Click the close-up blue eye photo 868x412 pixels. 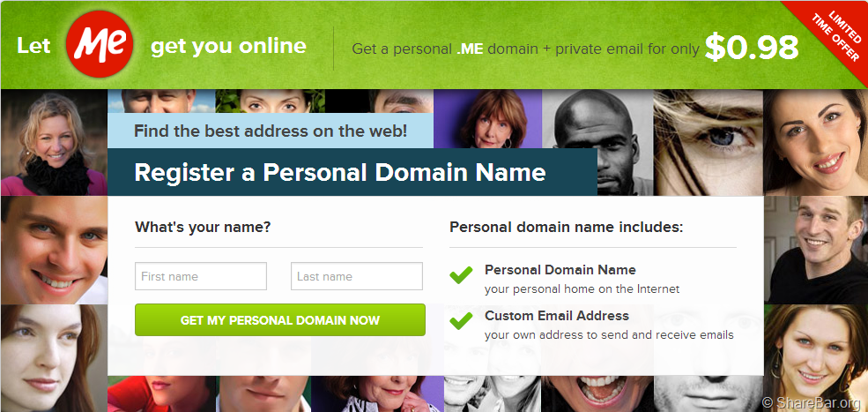click(708, 143)
